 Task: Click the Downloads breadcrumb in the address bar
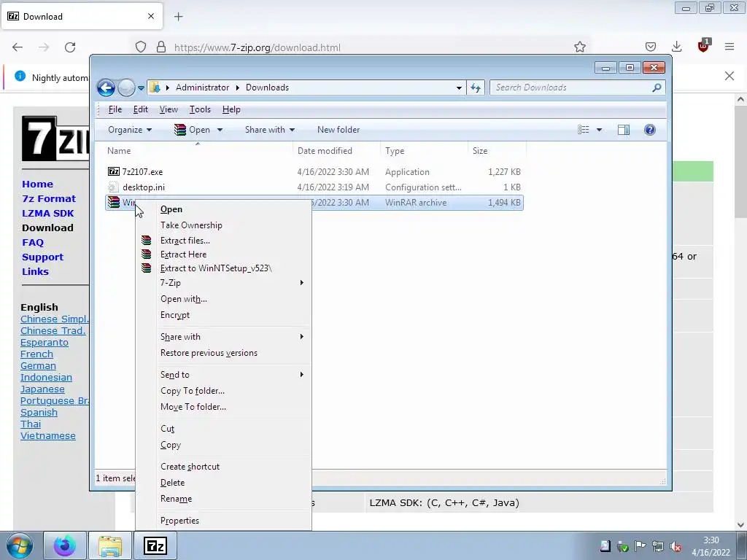pos(267,87)
